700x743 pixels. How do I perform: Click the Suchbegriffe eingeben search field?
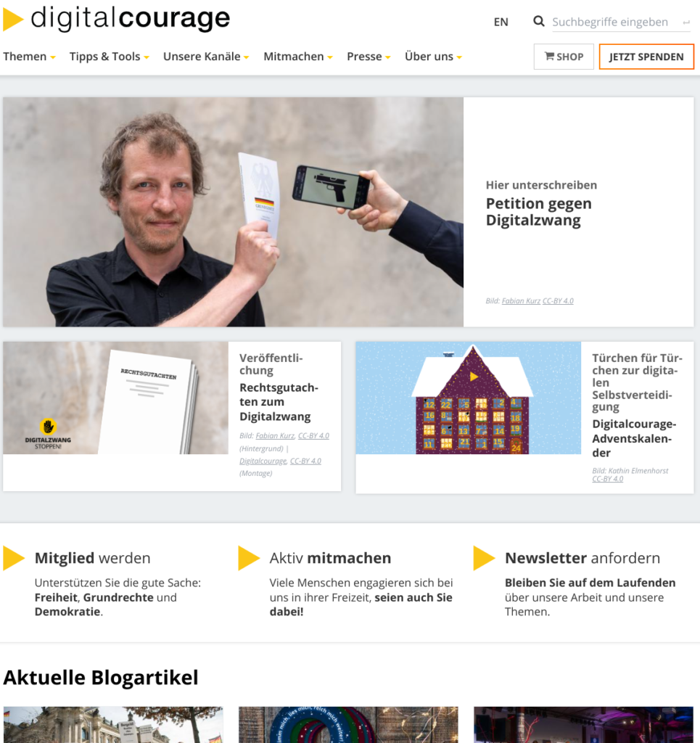click(x=616, y=22)
